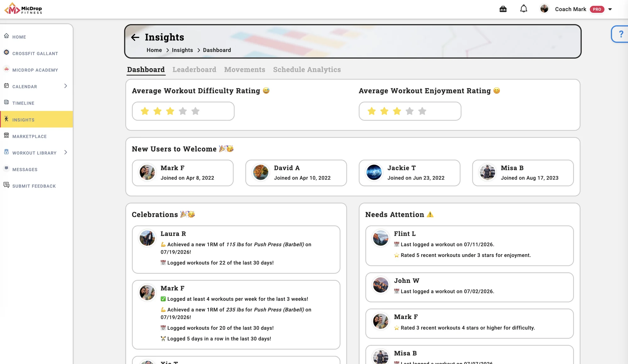This screenshot has height=364, width=628.
Task: Click fifth star in Enjoyment Rating
Action: [x=422, y=111]
